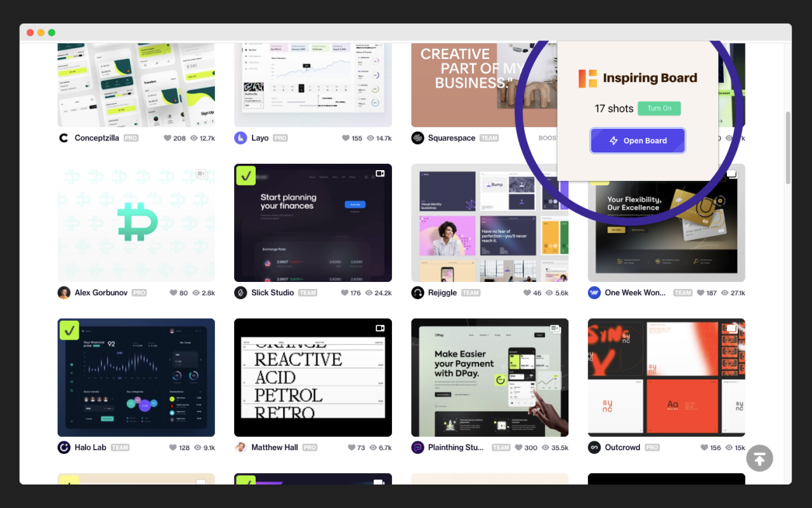Viewport: 812px width, 508px height.
Task: Click the heart icon beside One Week Won...
Action: click(x=700, y=293)
